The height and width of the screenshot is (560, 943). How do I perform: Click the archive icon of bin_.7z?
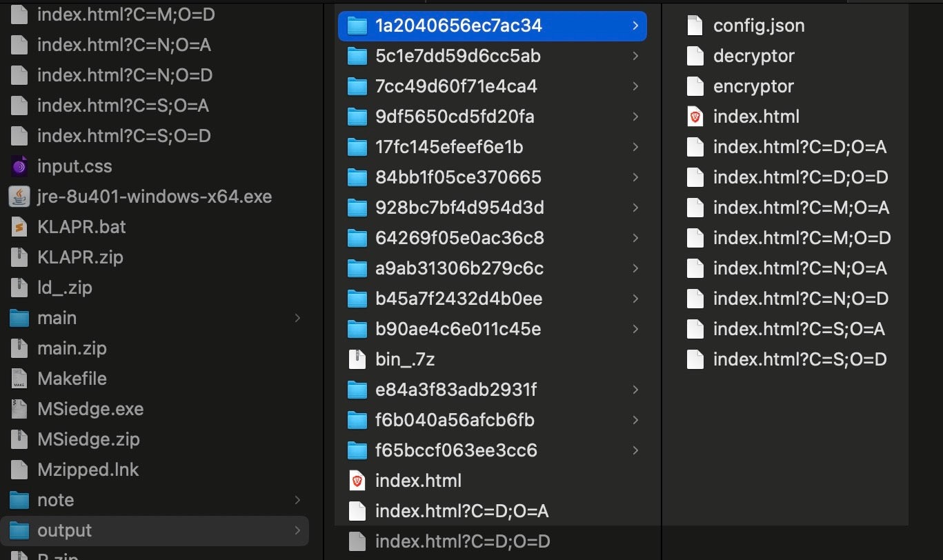(357, 359)
